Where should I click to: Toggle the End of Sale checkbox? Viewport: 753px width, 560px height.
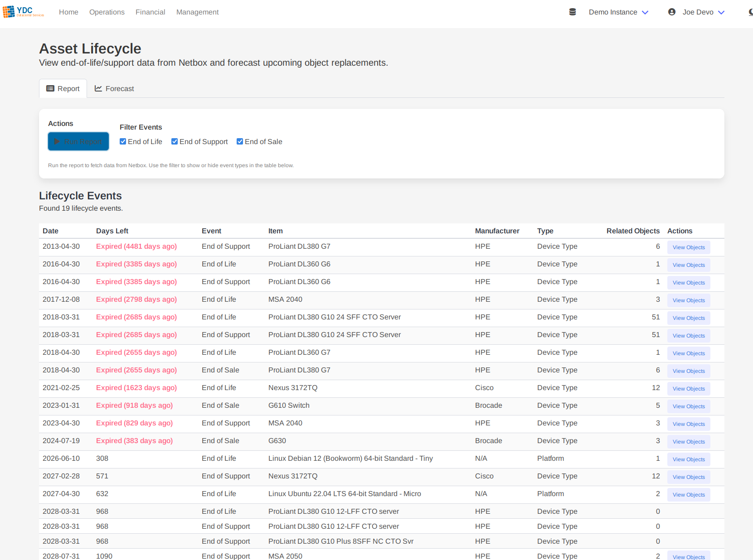tap(240, 141)
